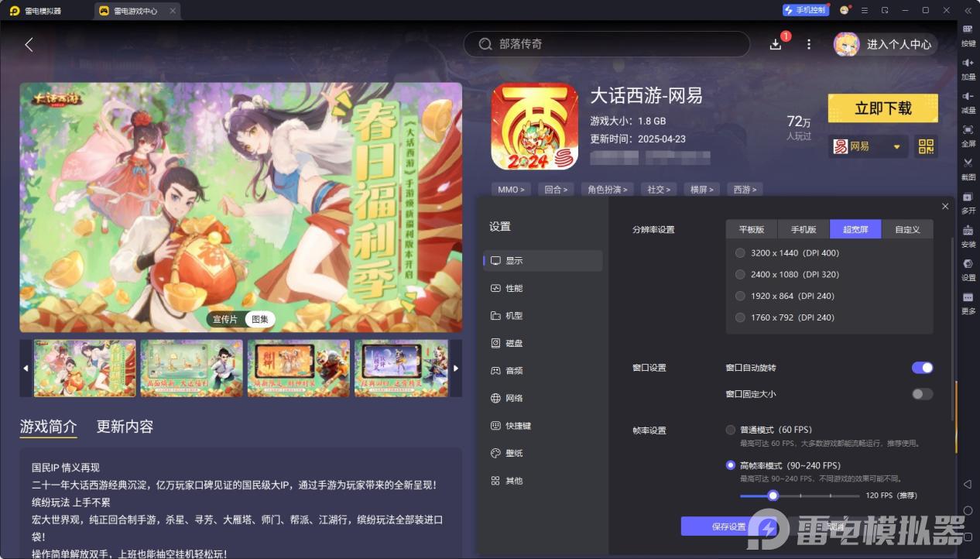Screen dimensions: 980x559
Task: Choose 高帧率模式 (90~240 FPS)
Action: click(783, 465)
